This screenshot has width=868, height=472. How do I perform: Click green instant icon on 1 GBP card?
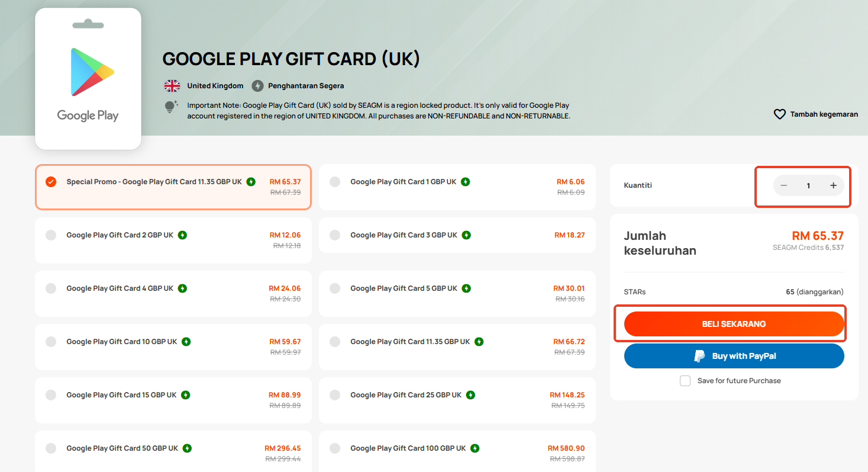[466, 182]
